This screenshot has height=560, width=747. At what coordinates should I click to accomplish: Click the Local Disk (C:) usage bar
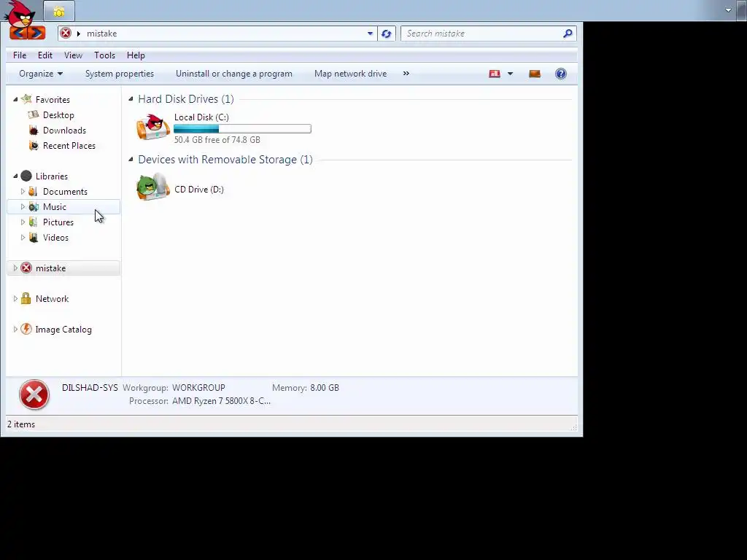pos(242,128)
